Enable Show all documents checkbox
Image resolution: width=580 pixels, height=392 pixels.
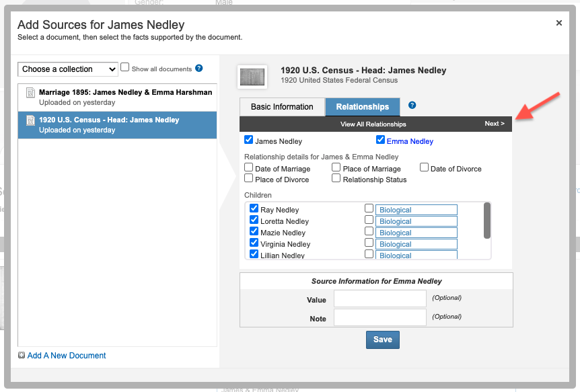124,68
